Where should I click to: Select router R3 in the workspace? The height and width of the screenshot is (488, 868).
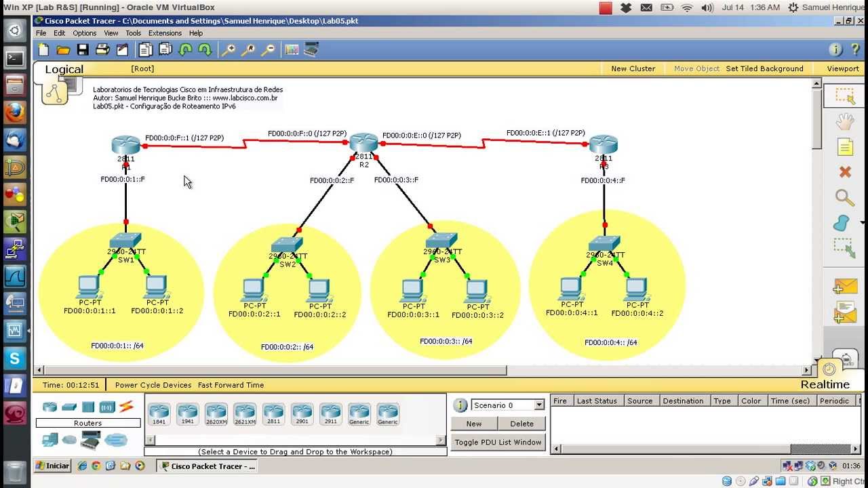[604, 145]
